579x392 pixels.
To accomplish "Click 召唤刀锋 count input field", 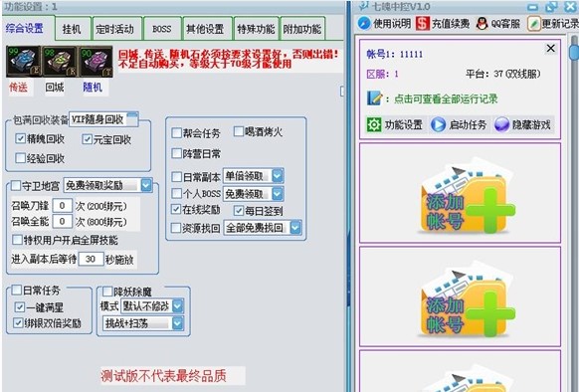I will coord(62,205).
